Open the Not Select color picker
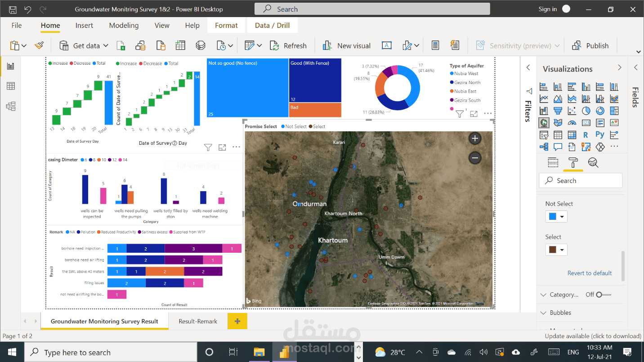Viewport: 644px width, 362px height. (x=556, y=216)
